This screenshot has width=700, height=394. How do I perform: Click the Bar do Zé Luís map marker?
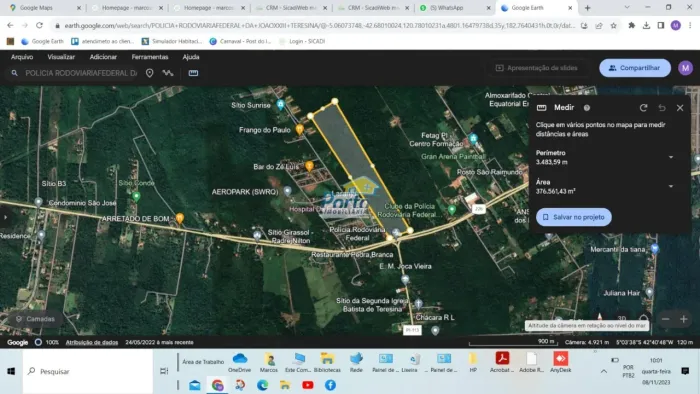tap(309, 166)
